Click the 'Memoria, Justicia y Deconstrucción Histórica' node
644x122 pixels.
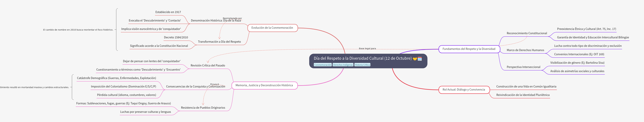click(264, 85)
